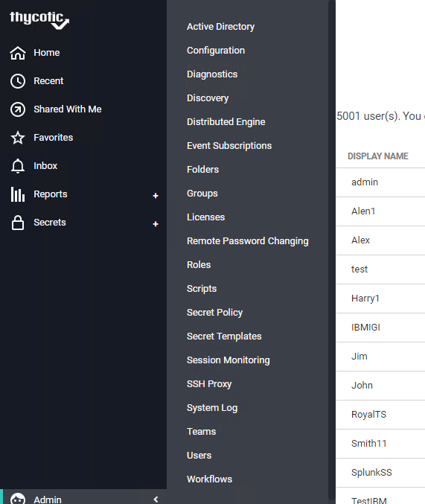Open Recent via the clock icon
The width and height of the screenshot is (425, 504).
tap(18, 81)
